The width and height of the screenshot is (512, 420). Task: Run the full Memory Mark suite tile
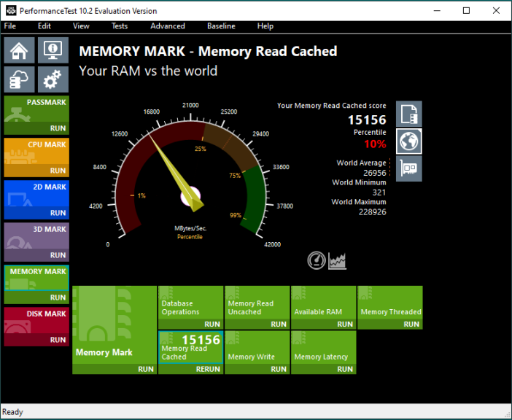115,369
